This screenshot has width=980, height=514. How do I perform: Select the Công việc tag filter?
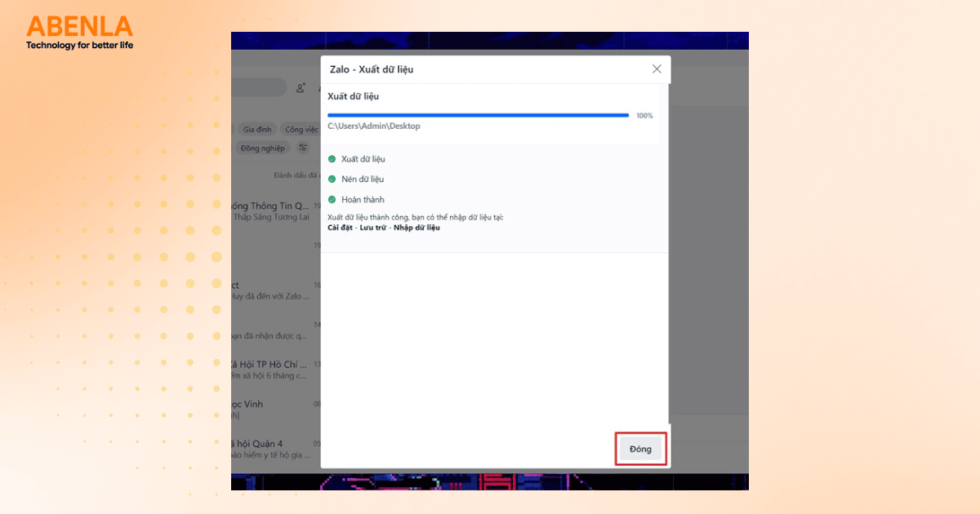(x=300, y=129)
